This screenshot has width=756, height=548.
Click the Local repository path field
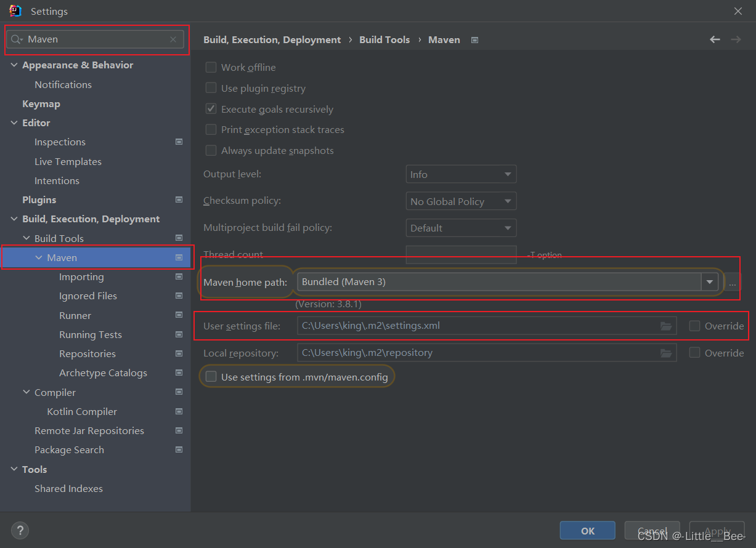pyautogui.click(x=487, y=353)
